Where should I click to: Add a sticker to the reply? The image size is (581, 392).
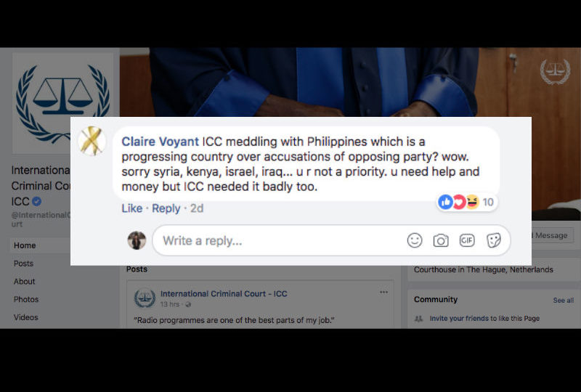click(494, 240)
